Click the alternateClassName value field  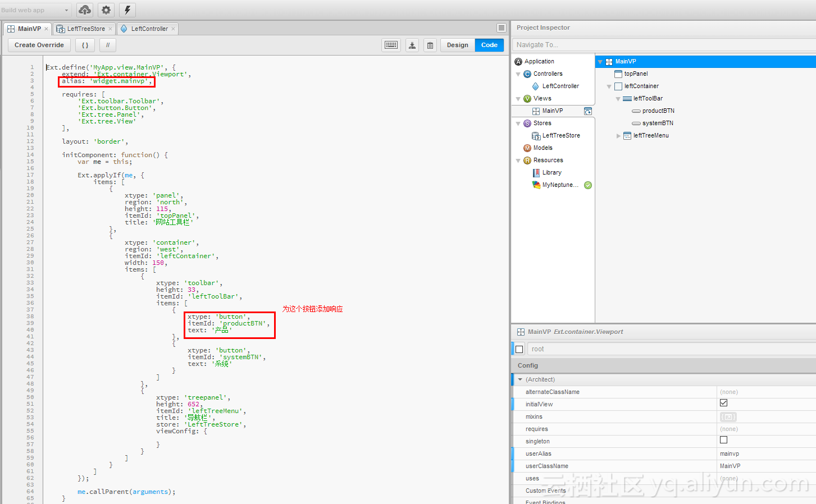coord(767,392)
